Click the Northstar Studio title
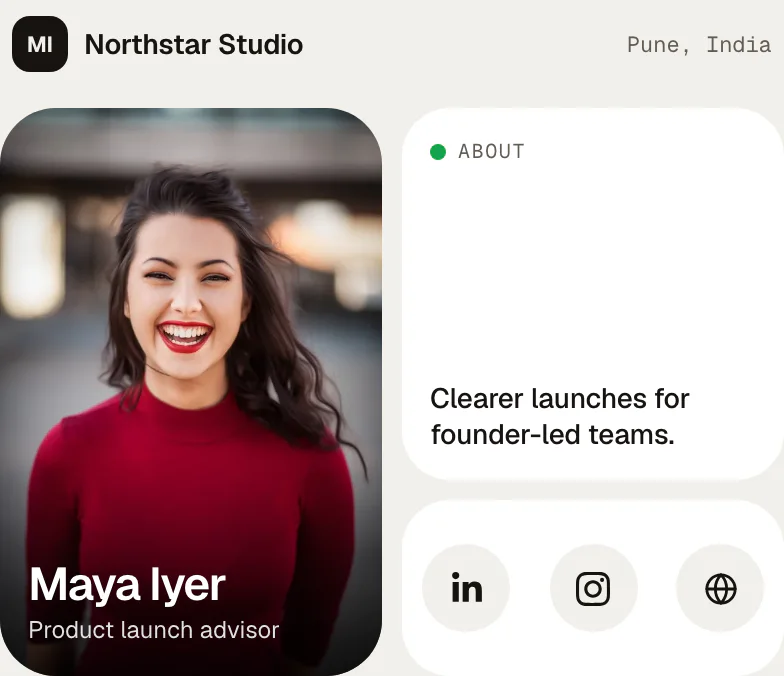The image size is (784, 676). pos(194,44)
